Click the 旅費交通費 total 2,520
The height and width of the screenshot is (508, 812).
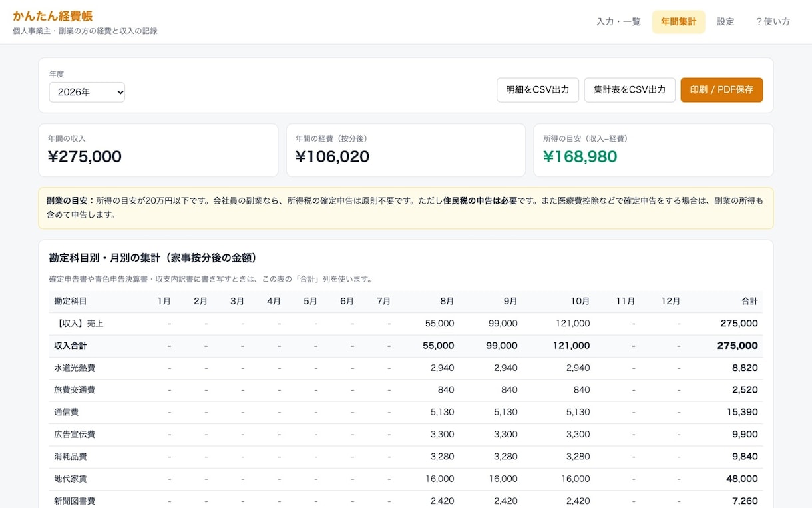pyautogui.click(x=745, y=390)
